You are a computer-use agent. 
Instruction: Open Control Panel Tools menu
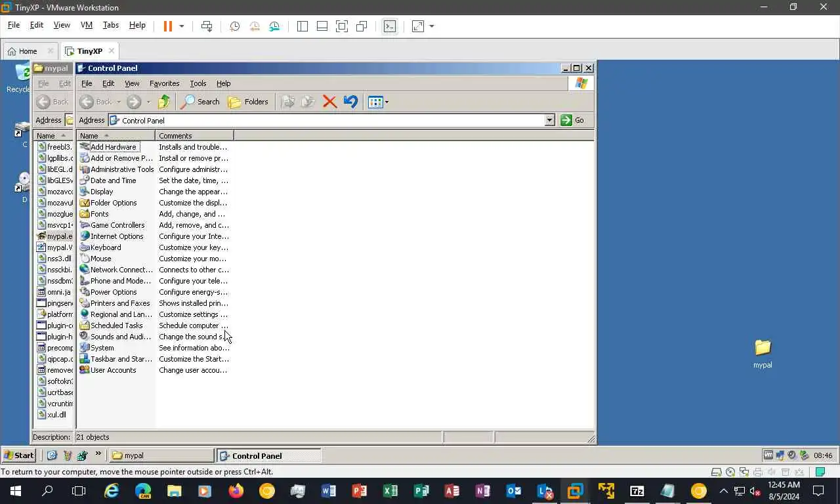[198, 83]
